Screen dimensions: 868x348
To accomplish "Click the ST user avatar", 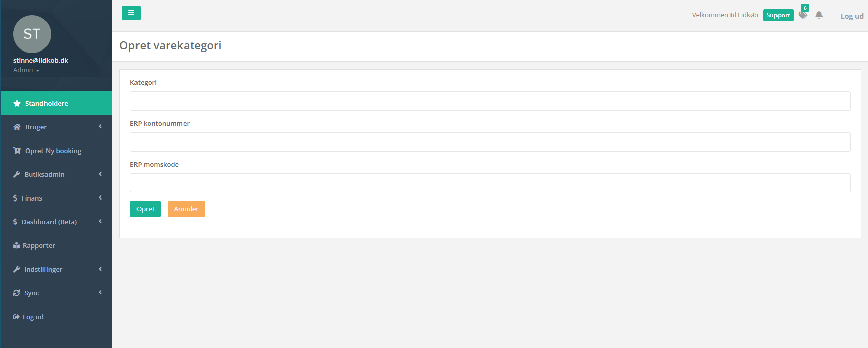I will pyautogui.click(x=32, y=34).
